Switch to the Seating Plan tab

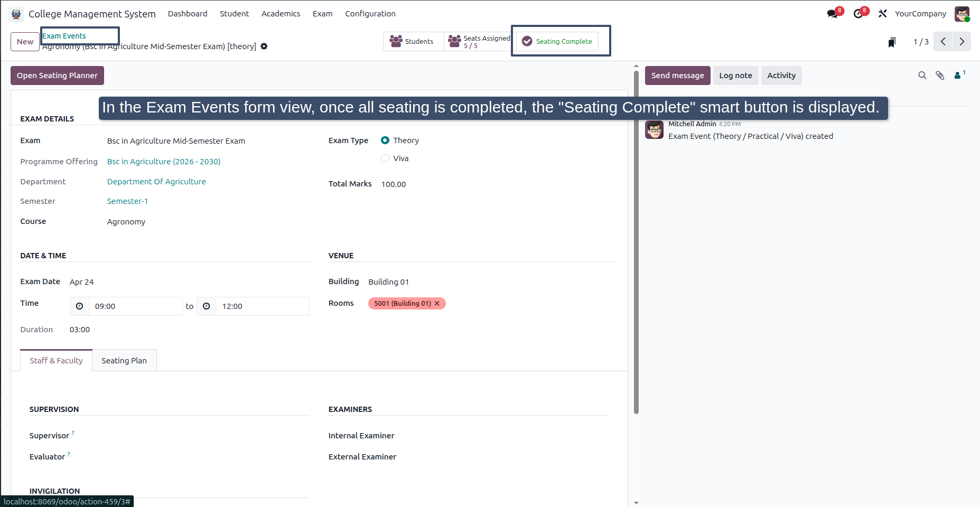pos(124,360)
